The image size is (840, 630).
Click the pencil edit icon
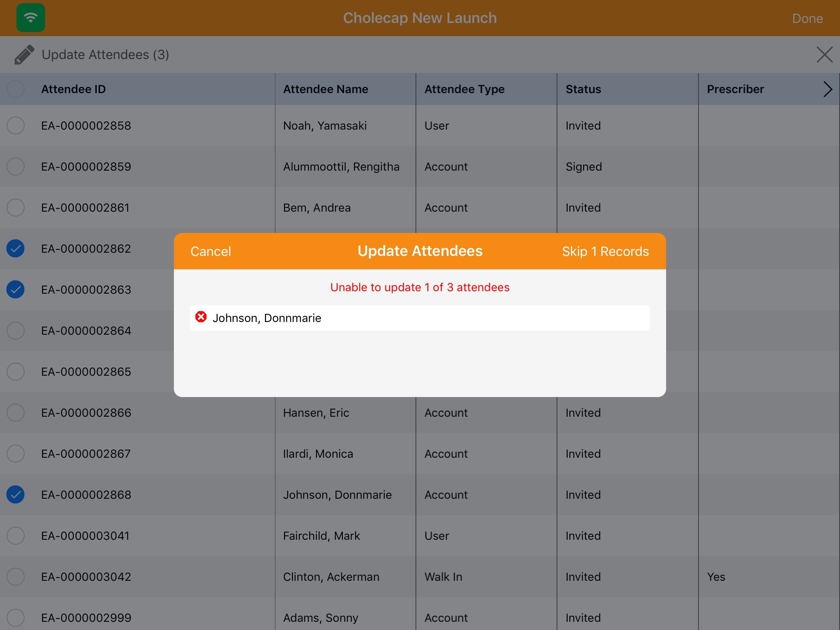click(24, 55)
